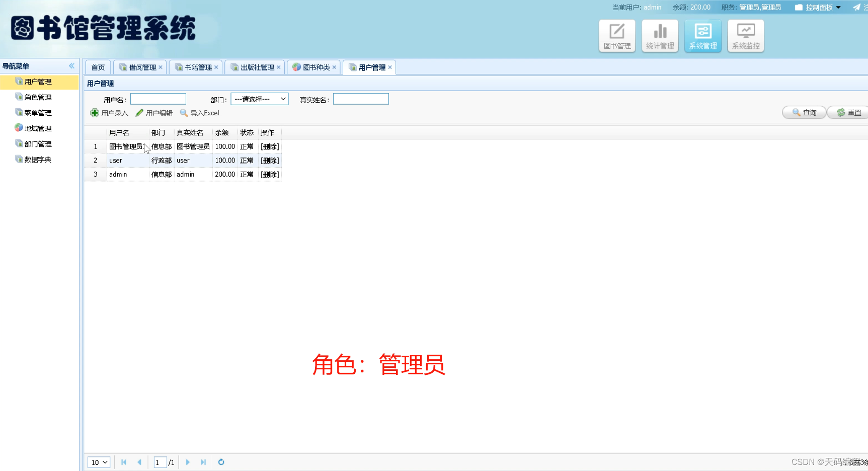
Task: Go to previous page of table
Action: tap(139, 462)
